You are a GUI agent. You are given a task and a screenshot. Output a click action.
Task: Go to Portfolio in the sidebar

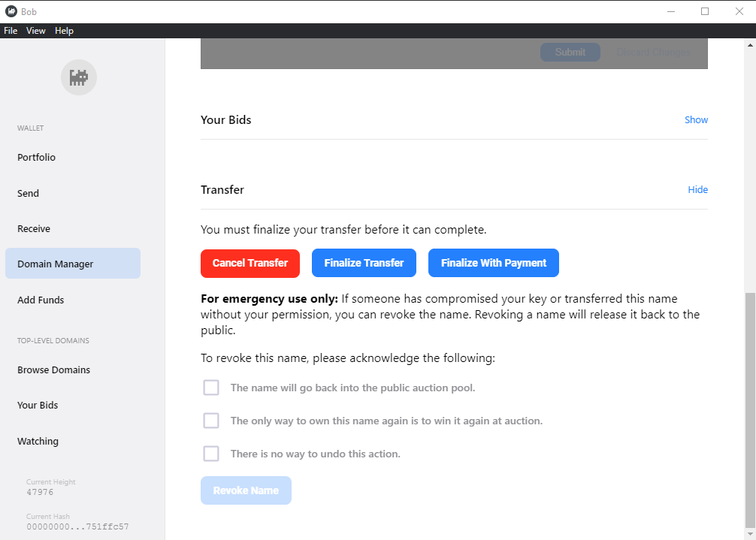point(37,158)
